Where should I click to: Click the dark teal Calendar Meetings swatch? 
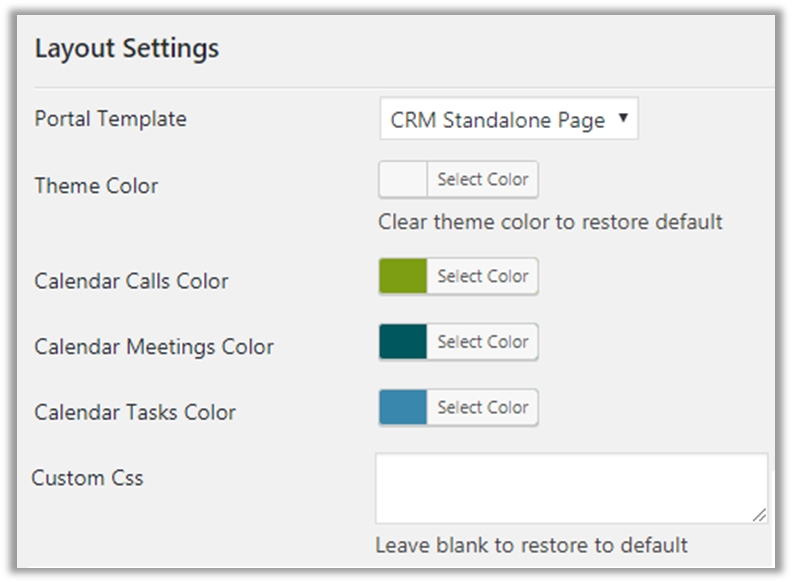pos(403,342)
